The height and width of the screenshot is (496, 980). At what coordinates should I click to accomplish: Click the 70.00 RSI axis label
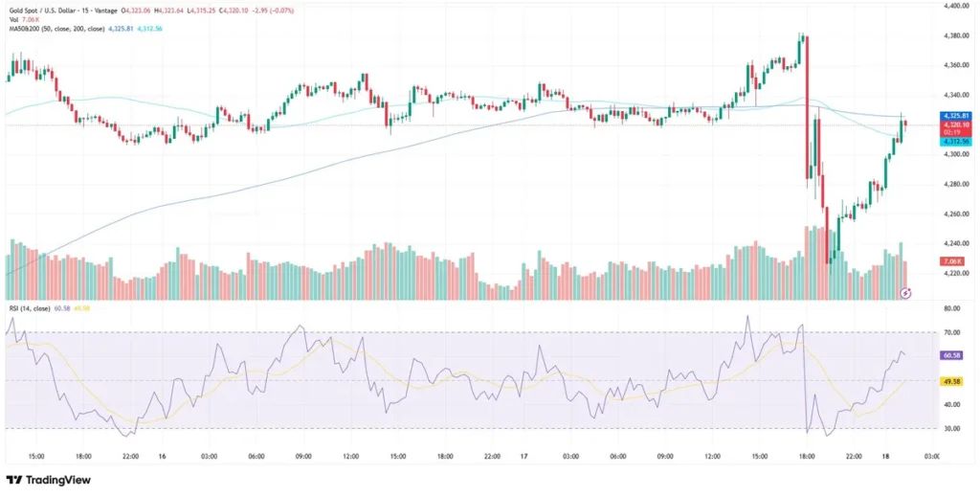click(952, 333)
